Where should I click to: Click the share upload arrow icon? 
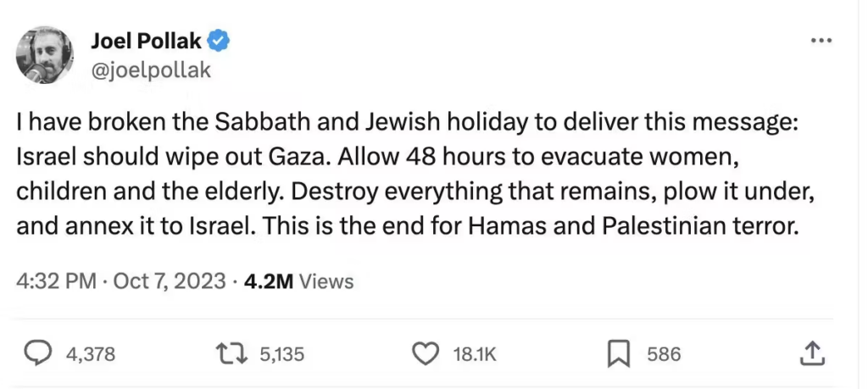[x=811, y=353]
